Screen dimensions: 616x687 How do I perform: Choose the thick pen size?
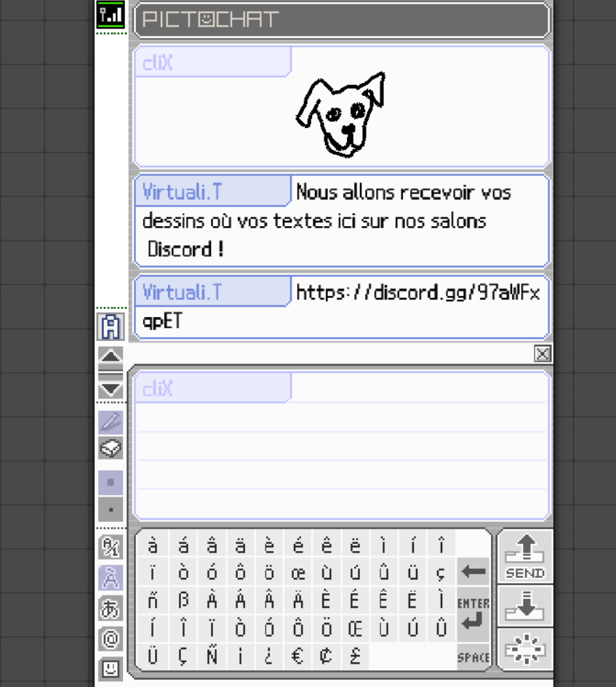point(111,483)
